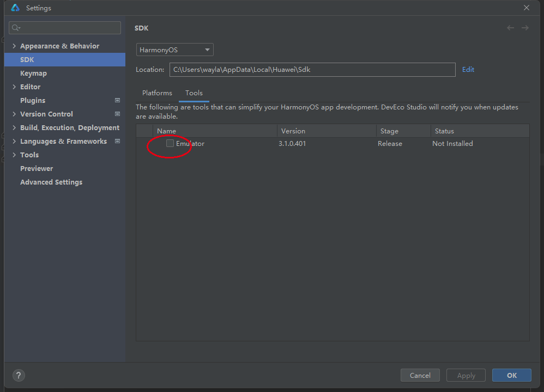
Task: Select SDK in the settings tree
Action: [x=65, y=59]
